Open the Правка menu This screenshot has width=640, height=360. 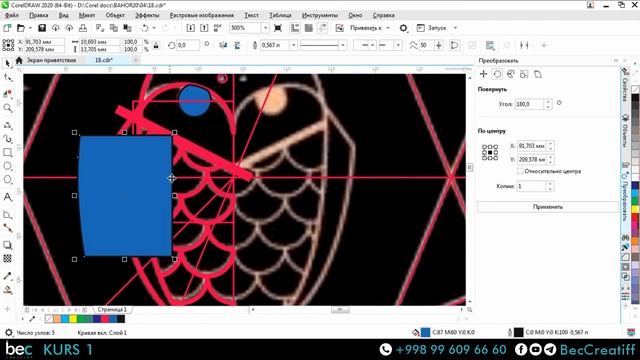pyautogui.click(x=38, y=15)
